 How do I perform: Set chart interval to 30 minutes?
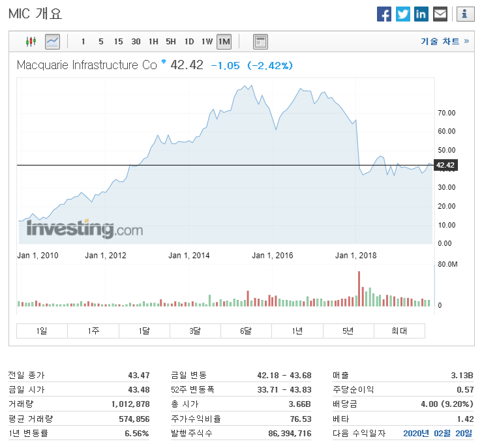pos(136,42)
